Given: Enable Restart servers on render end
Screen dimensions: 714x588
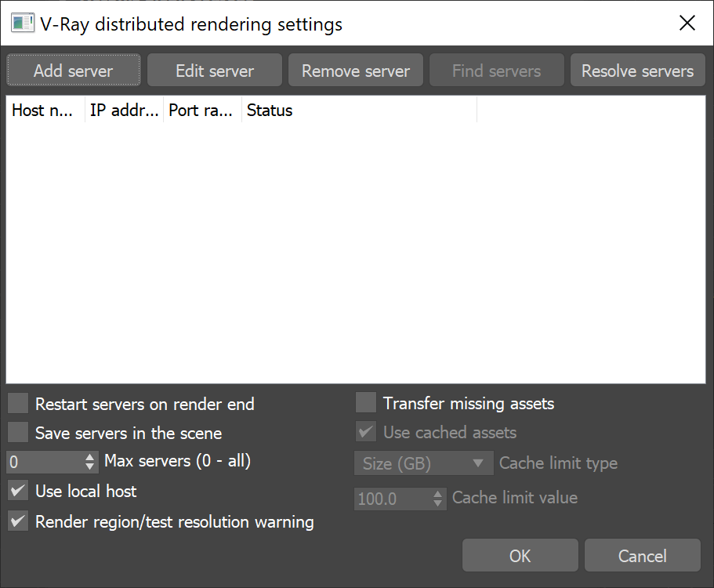Looking at the screenshot, I should coord(18,404).
